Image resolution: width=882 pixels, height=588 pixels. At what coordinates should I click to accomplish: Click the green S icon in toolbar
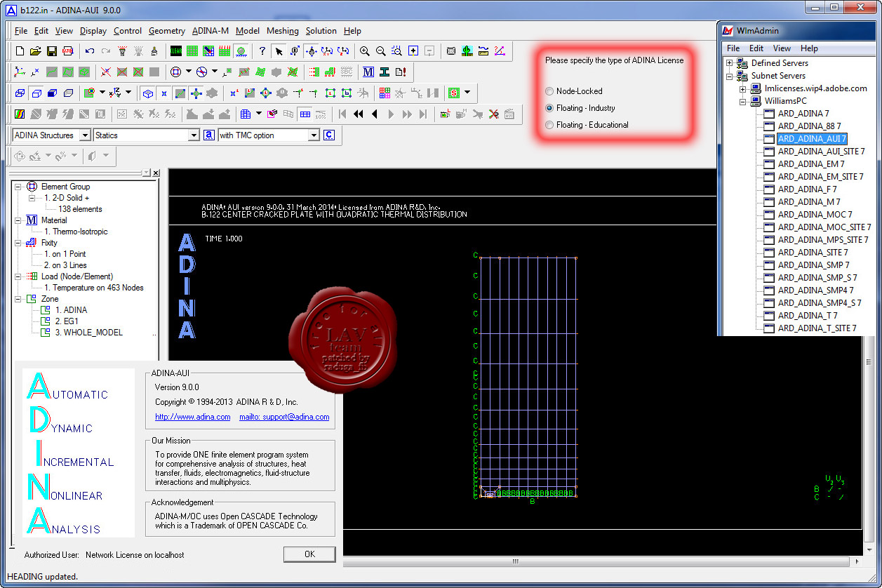coord(454,93)
